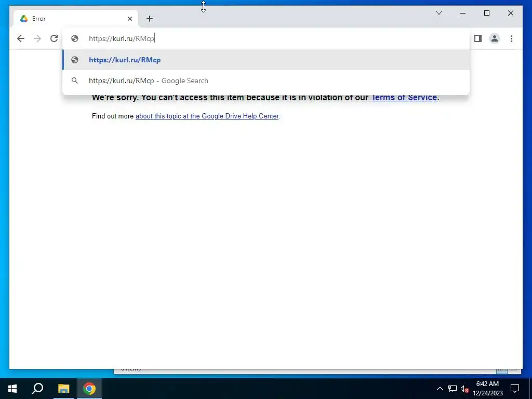Open the notification center icon
Screen dimensions: 532x399
click(515, 389)
